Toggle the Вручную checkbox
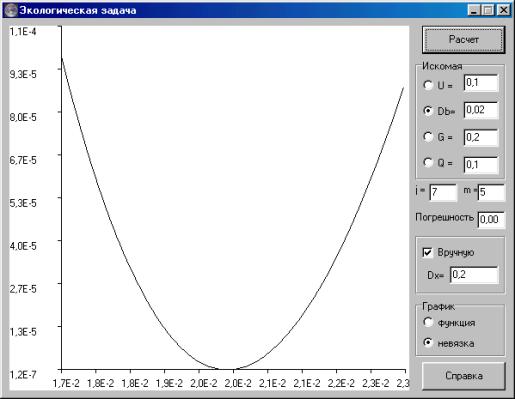Viewport: 515px width, 399px height. tap(427, 252)
